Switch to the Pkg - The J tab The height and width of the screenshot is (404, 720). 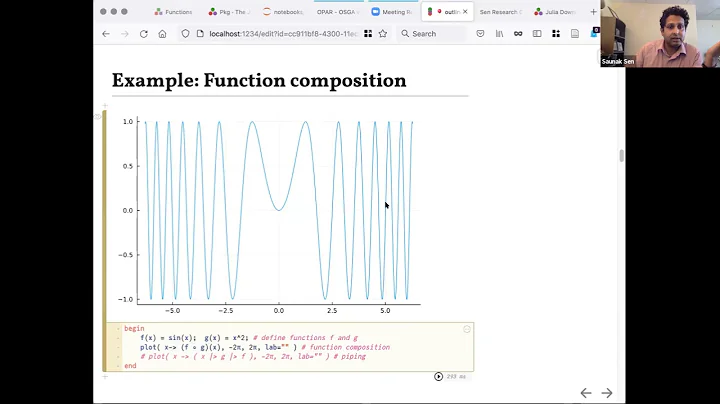coord(229,12)
